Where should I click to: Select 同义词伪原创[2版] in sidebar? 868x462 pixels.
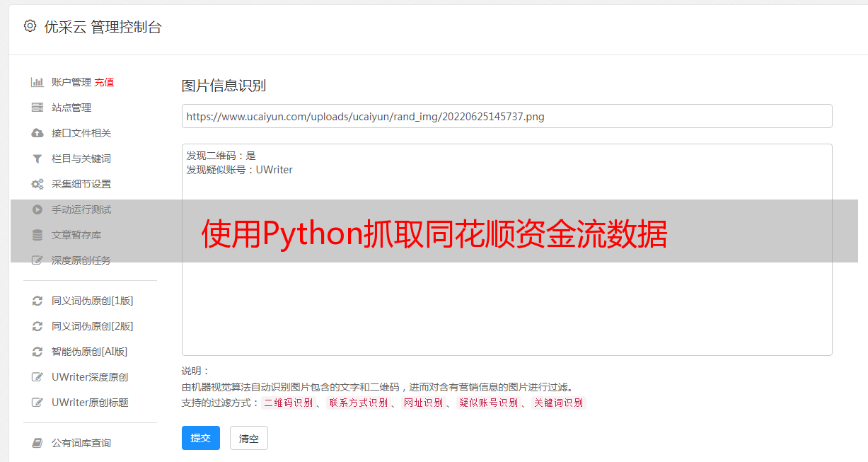click(93, 326)
